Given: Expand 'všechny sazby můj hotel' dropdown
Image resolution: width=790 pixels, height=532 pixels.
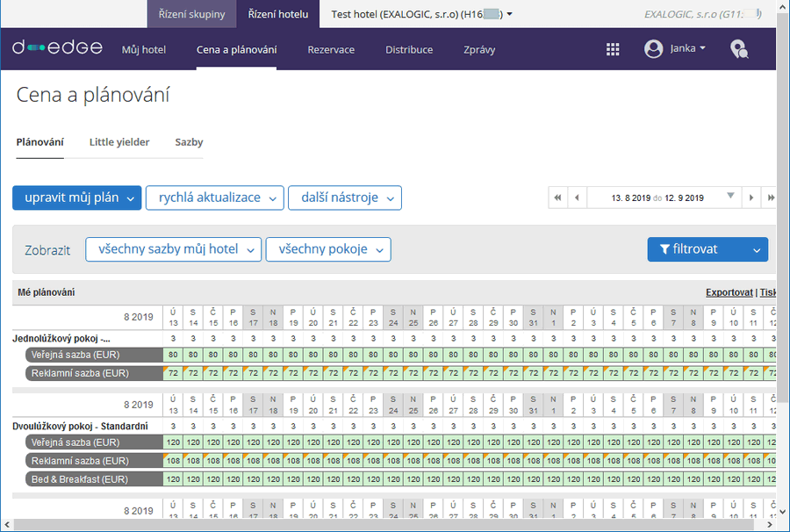Looking at the screenshot, I should [x=174, y=249].
